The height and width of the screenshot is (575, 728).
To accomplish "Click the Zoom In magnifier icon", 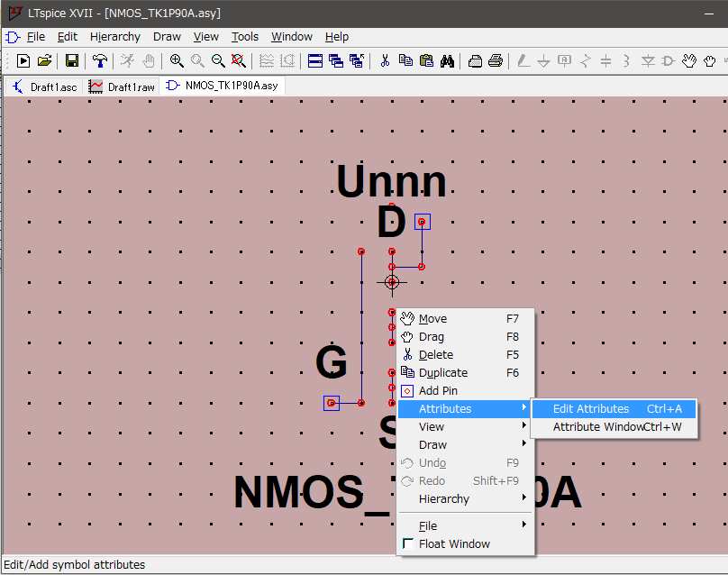I will [x=177, y=61].
